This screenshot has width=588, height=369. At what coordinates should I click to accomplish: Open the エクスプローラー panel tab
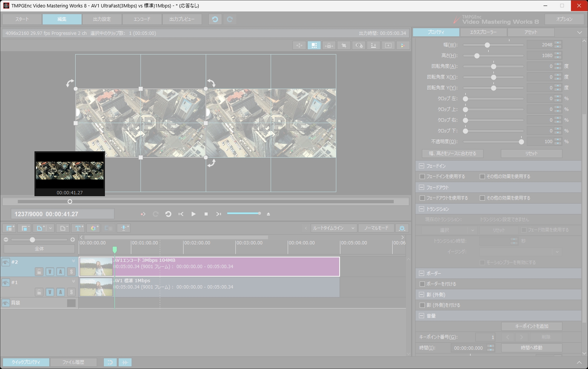click(x=483, y=32)
